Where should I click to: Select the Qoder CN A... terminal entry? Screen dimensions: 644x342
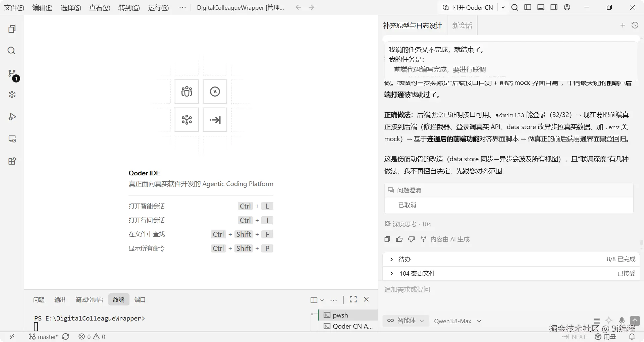pos(348,326)
